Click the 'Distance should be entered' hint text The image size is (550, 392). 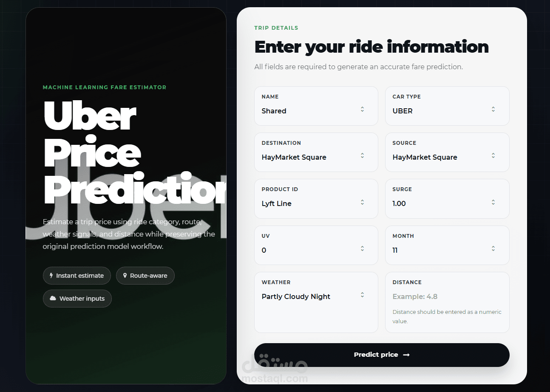click(x=447, y=316)
